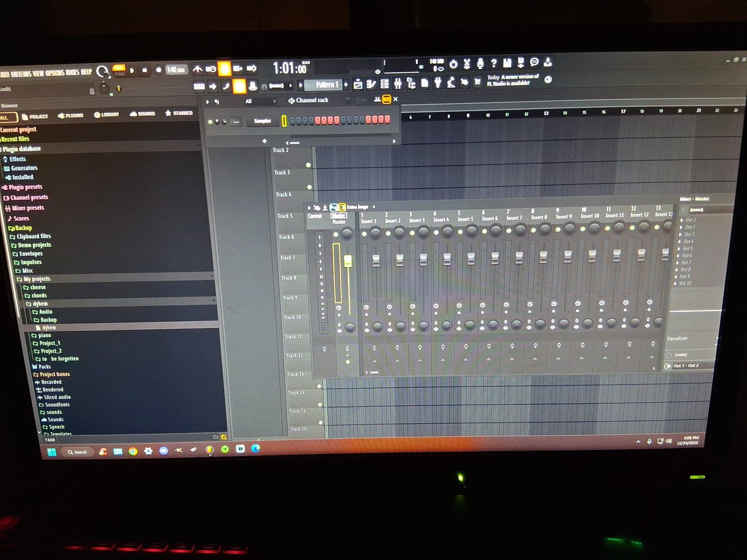This screenshot has height=560, width=747.
Task: Click the cut/scissors tools icon
Action: coord(466,64)
